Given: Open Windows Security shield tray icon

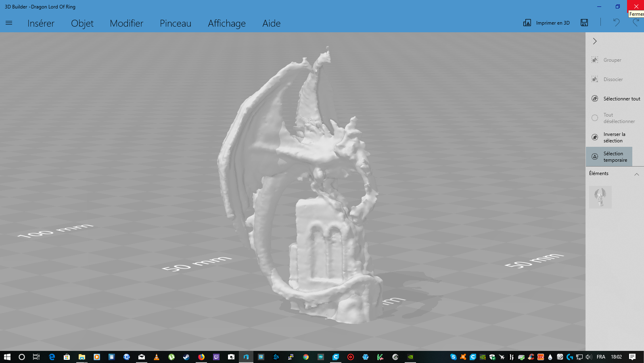Looking at the screenshot, I should [x=492, y=357].
